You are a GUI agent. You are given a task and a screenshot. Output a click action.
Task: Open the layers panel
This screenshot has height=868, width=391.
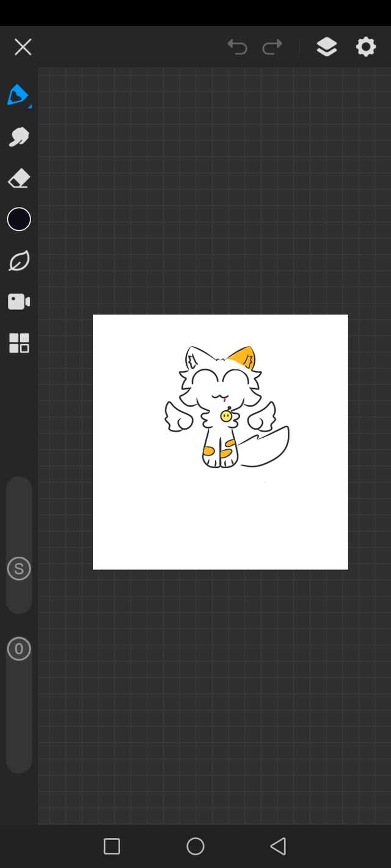pyautogui.click(x=327, y=47)
